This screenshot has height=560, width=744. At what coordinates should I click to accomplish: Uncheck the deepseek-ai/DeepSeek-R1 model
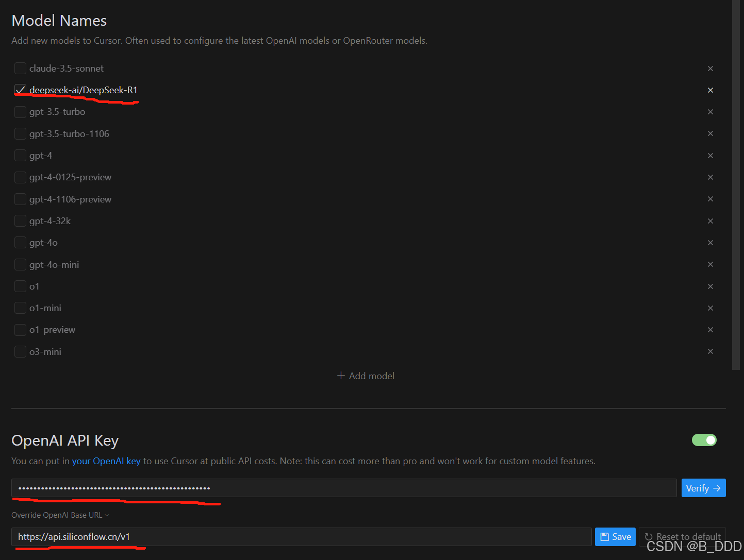pos(20,90)
